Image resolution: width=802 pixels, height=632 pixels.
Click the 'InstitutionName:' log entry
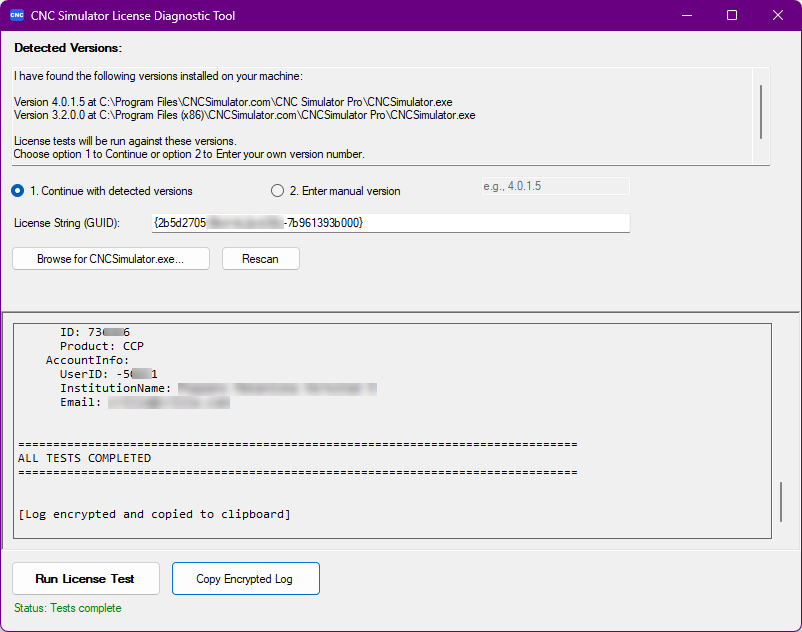coord(218,389)
